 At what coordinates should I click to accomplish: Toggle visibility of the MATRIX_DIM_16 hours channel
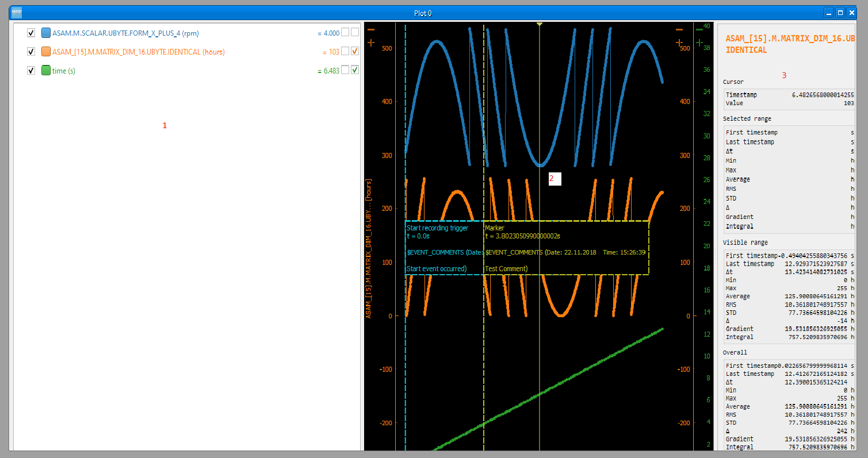[x=31, y=52]
